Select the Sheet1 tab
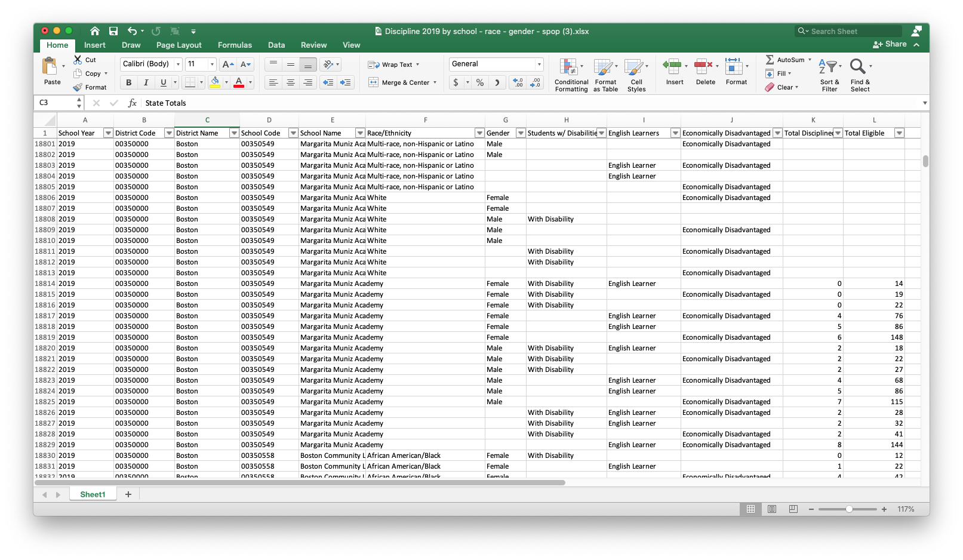The image size is (963, 560). point(93,494)
